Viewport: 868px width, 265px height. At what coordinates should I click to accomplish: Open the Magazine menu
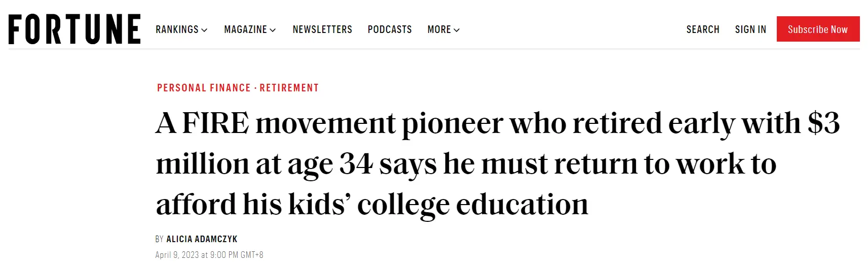click(250, 29)
